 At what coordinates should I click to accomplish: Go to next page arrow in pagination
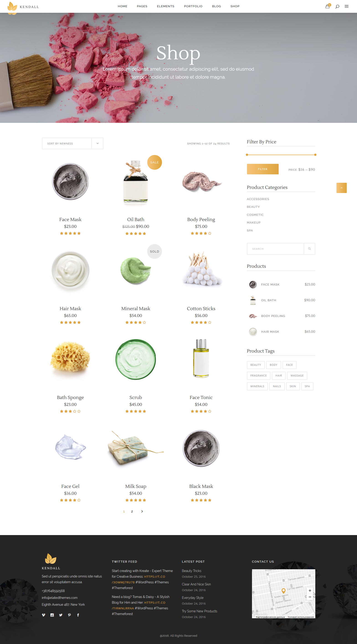(142, 511)
